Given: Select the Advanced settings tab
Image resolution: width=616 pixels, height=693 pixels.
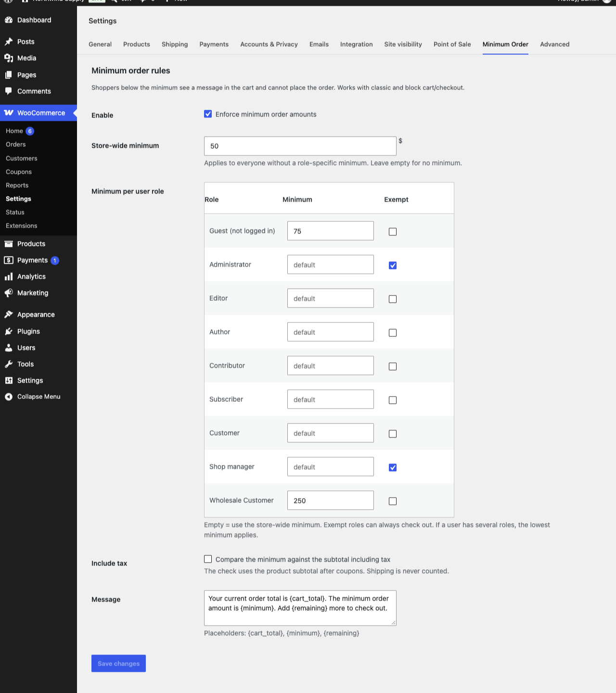Looking at the screenshot, I should pyautogui.click(x=555, y=44).
